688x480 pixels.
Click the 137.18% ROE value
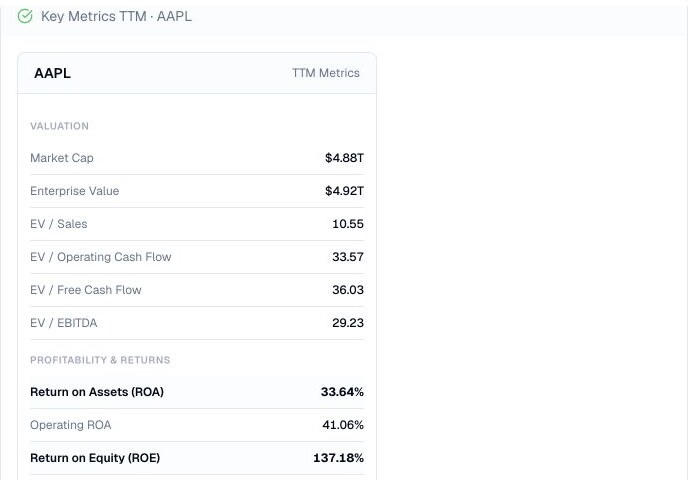click(x=338, y=458)
